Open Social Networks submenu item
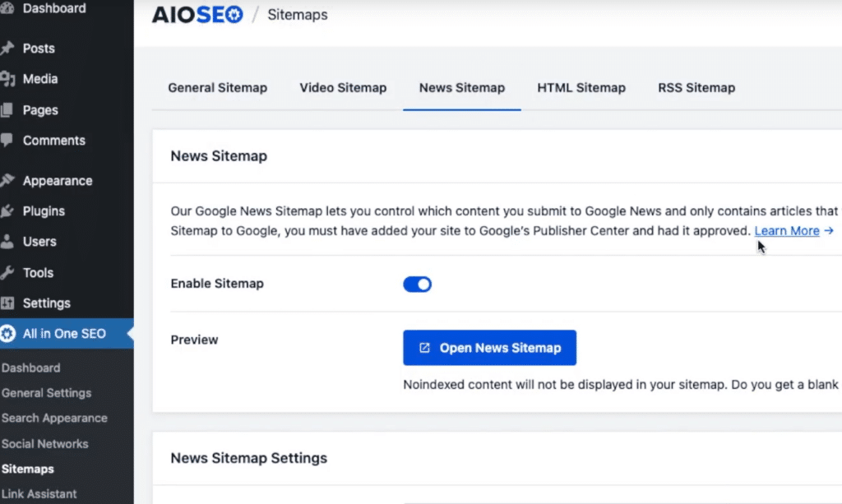Screen dimensions: 842x504 point(45,444)
